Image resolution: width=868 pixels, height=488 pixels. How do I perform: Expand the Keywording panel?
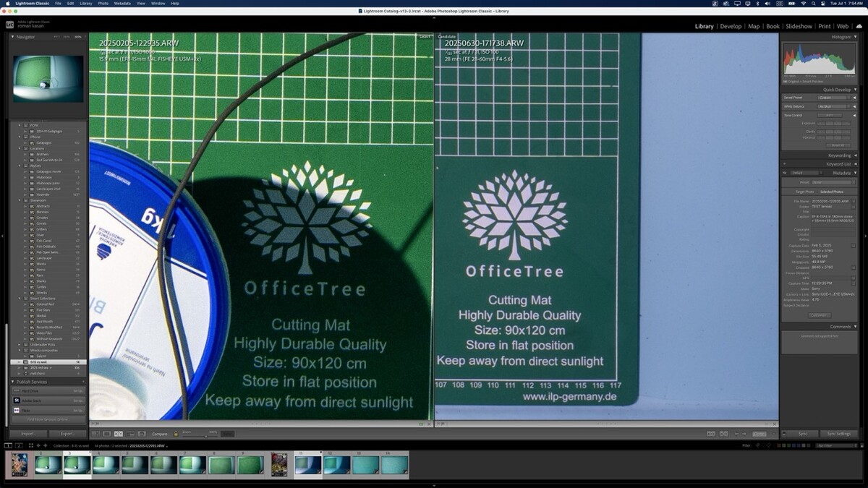click(x=854, y=155)
